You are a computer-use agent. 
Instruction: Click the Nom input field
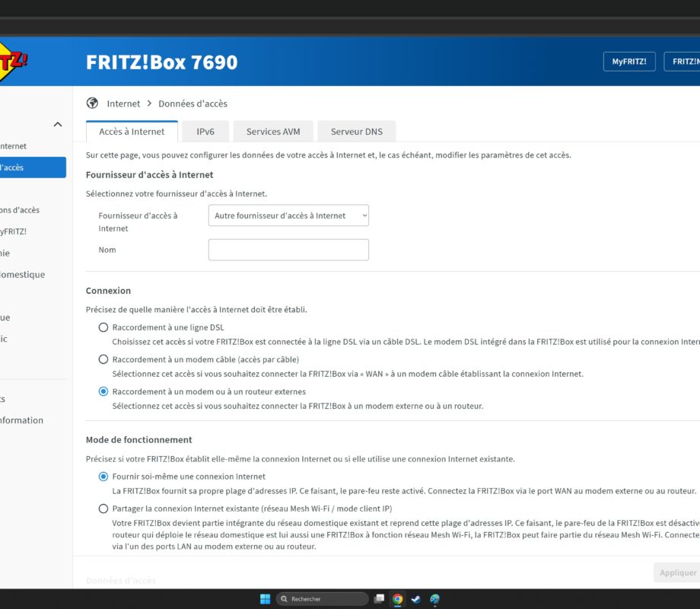pos(288,250)
